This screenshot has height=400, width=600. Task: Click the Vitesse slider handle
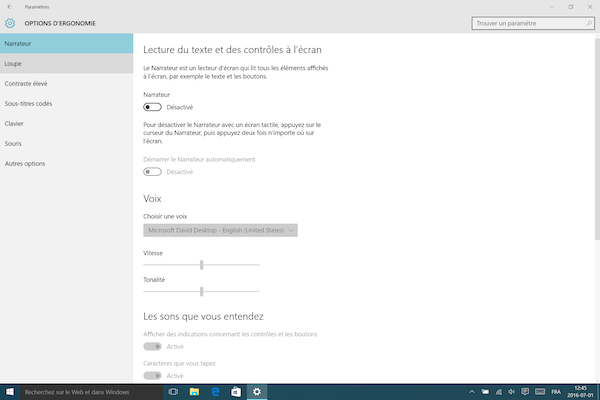[x=202, y=265]
